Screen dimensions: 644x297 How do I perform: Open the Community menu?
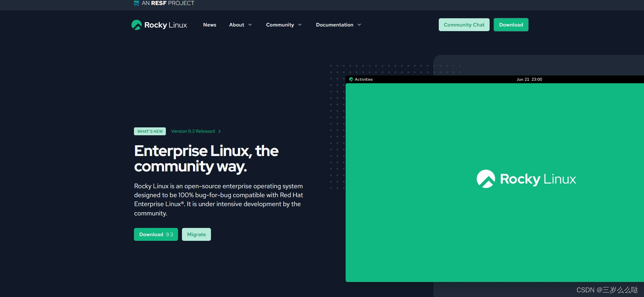(280, 25)
